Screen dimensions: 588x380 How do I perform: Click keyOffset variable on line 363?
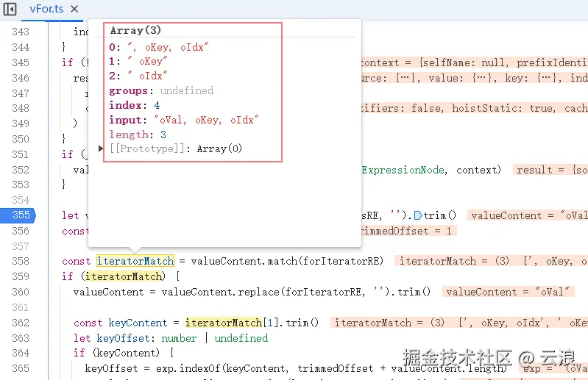click(x=124, y=338)
